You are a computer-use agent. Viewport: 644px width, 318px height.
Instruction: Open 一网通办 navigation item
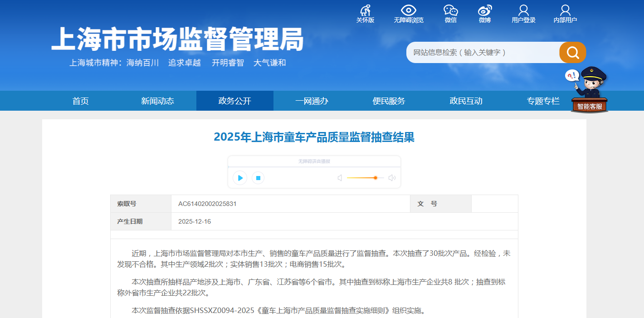pos(312,101)
